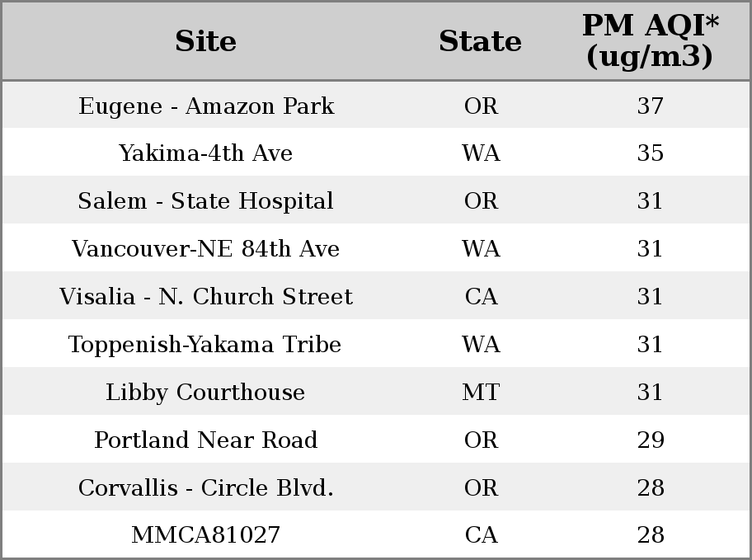Select the MMCA81027 site row

point(377,534)
